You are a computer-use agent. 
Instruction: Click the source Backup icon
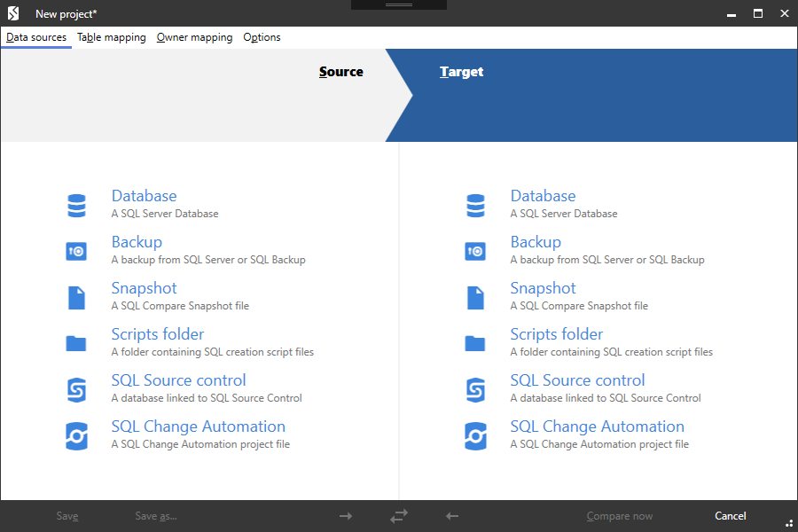76,252
